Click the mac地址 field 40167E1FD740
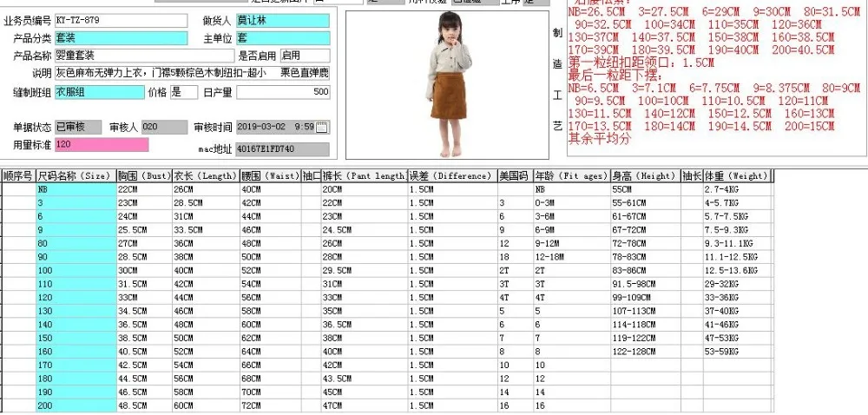This screenshot has width=868, height=415. coord(282,149)
